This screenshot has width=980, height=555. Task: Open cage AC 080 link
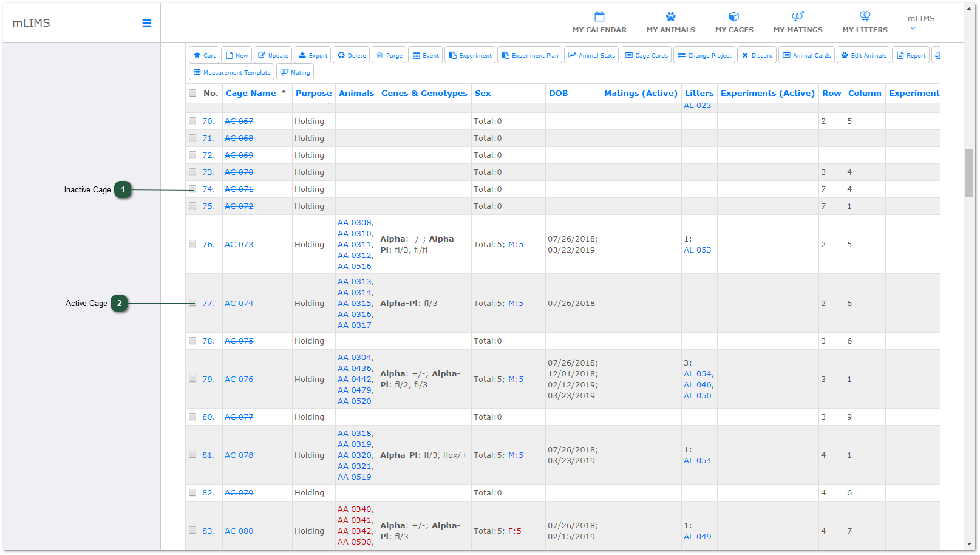pos(239,531)
